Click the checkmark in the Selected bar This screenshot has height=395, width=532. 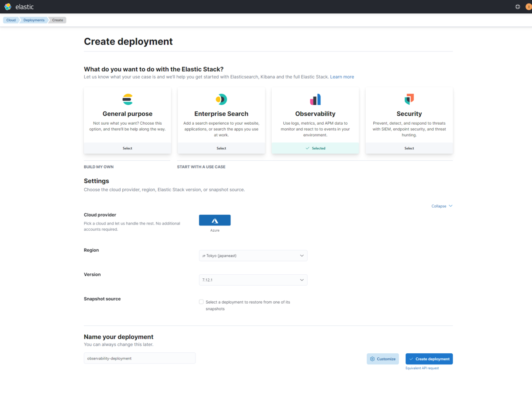tap(307, 148)
